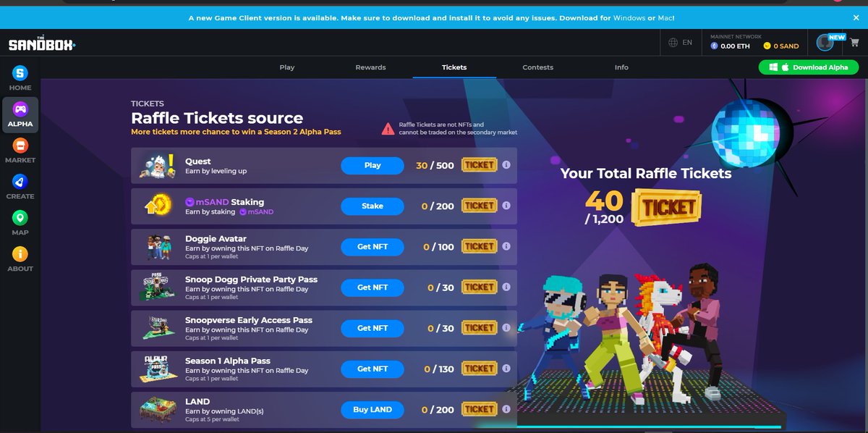Image resolution: width=868 pixels, height=433 pixels.
Task: Click The Sandbox logo
Action: (x=42, y=44)
